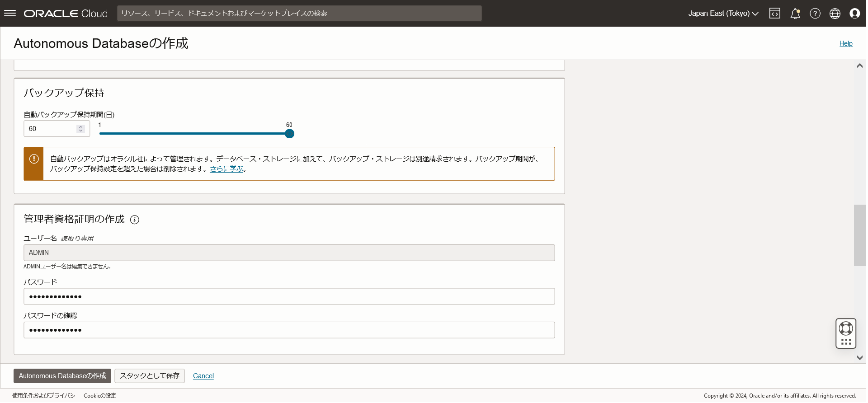868x403 pixels.
Task: Click the slider maximum label 60
Action: pos(289,125)
